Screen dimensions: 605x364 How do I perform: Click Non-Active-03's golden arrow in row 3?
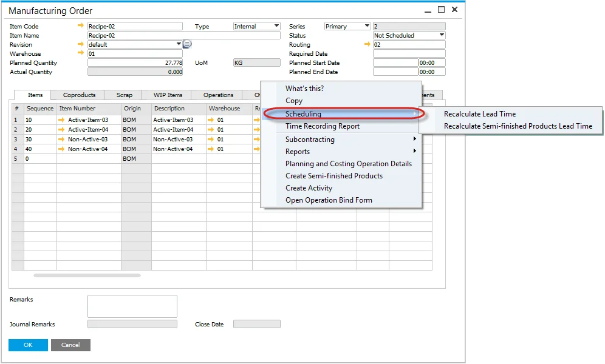coord(61,140)
